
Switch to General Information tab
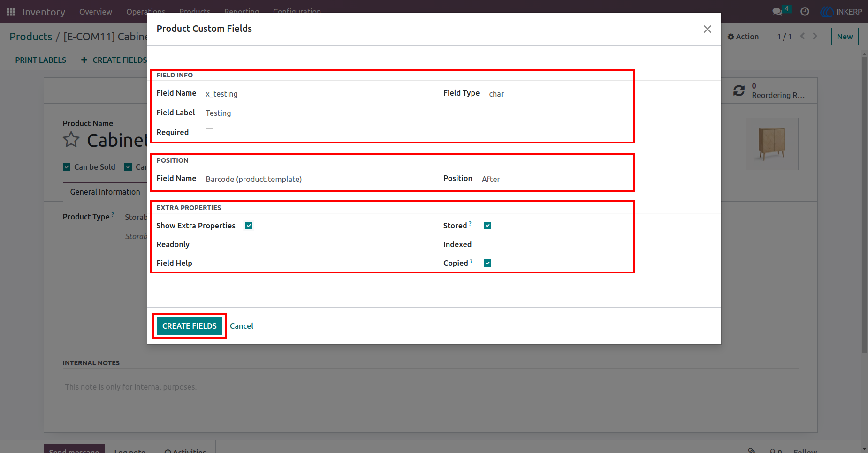point(105,192)
